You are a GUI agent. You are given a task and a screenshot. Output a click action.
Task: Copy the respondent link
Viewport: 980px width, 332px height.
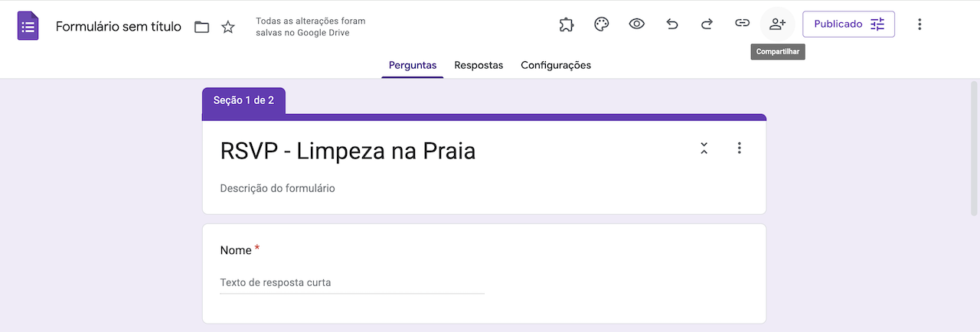tap(742, 24)
